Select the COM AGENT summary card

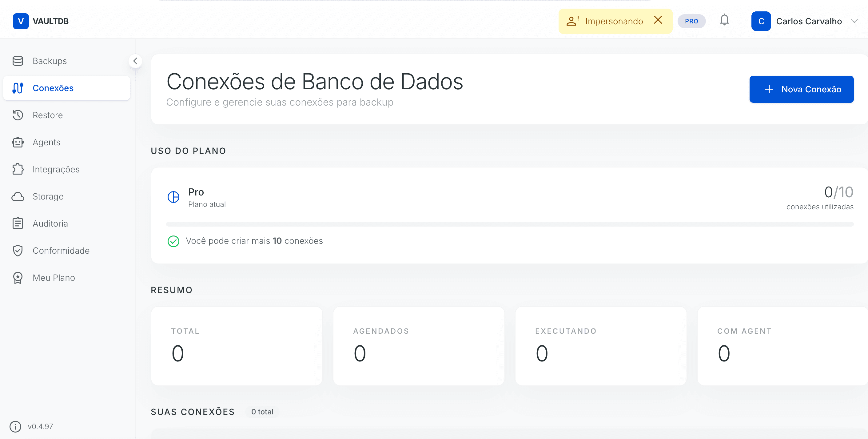(782, 346)
